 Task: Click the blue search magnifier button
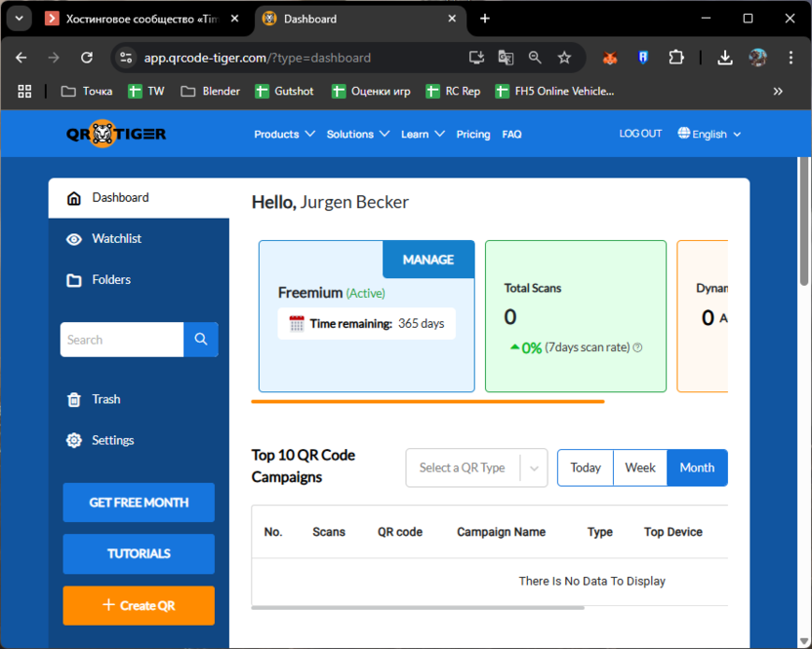pos(201,340)
